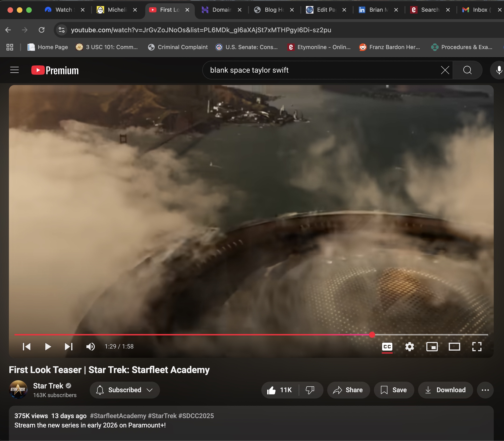Open Star Trek channel avatar

[x=18, y=390]
